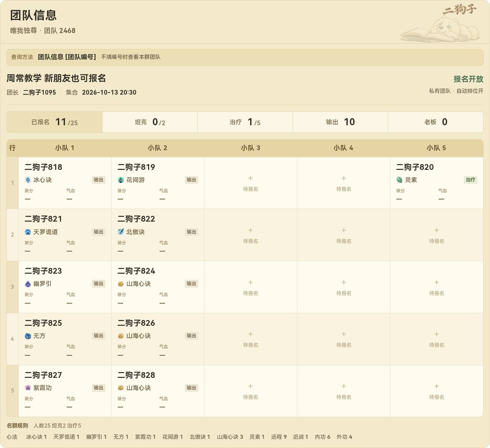Click member name 二狗子823

click(x=43, y=271)
